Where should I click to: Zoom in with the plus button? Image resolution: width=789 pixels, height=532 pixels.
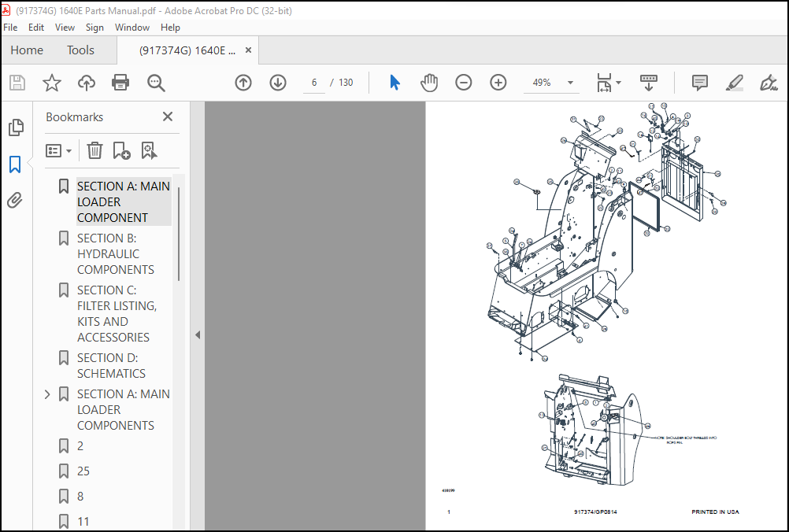point(498,83)
